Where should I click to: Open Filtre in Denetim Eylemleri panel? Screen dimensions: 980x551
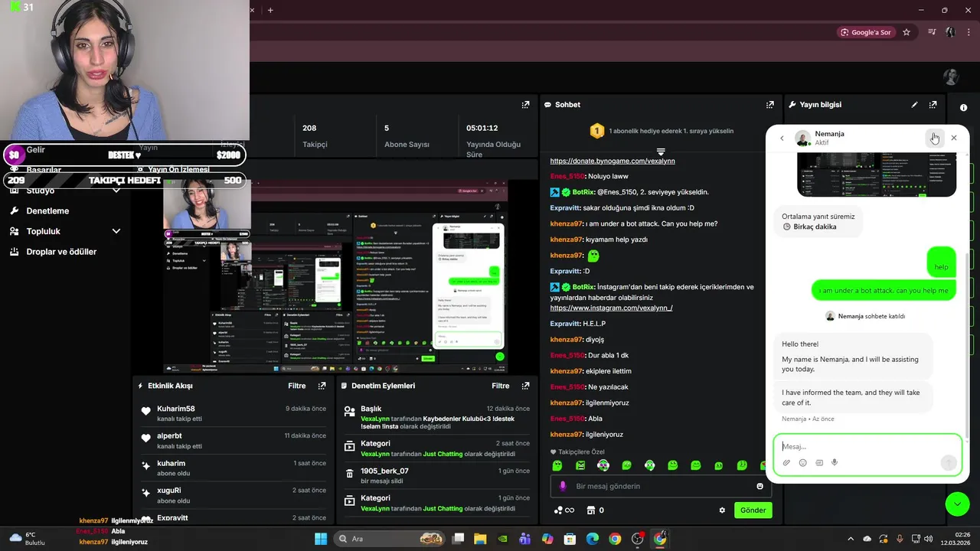click(x=501, y=386)
